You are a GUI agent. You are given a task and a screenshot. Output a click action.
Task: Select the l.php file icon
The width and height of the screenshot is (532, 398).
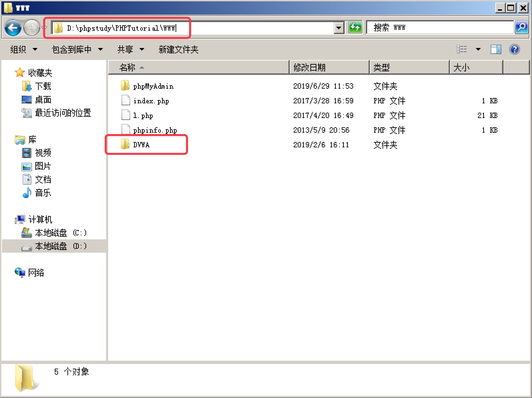pos(125,115)
